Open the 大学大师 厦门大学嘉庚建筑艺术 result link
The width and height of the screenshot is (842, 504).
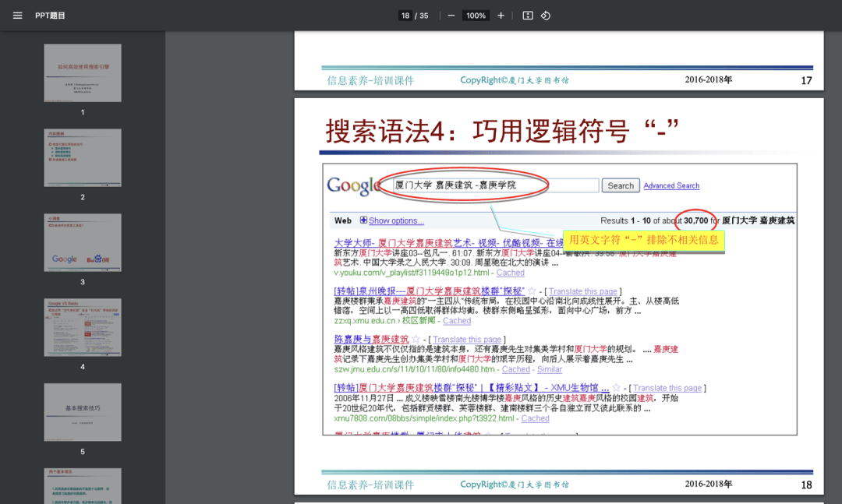coord(448,242)
